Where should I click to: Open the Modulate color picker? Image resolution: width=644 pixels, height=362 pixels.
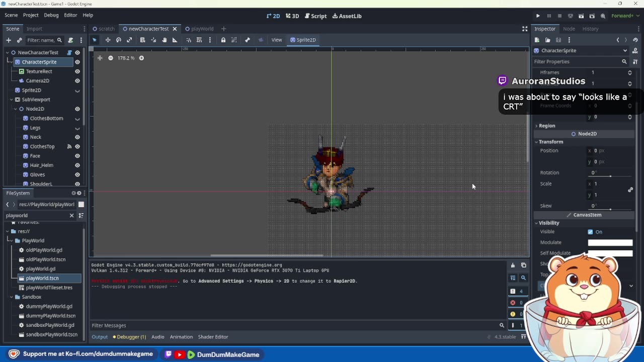point(610,242)
